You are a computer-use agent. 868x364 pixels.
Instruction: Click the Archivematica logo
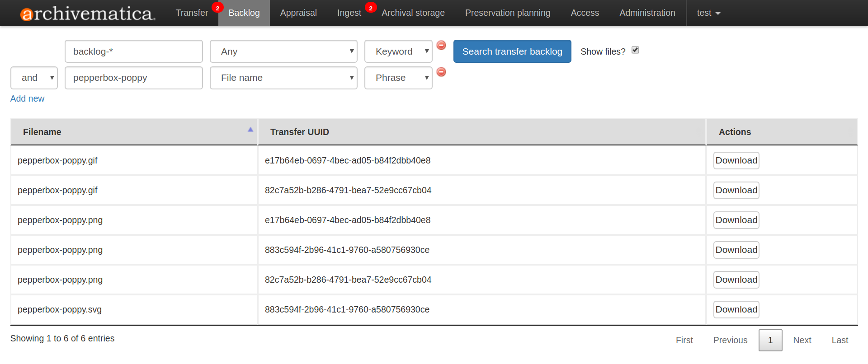tap(88, 14)
